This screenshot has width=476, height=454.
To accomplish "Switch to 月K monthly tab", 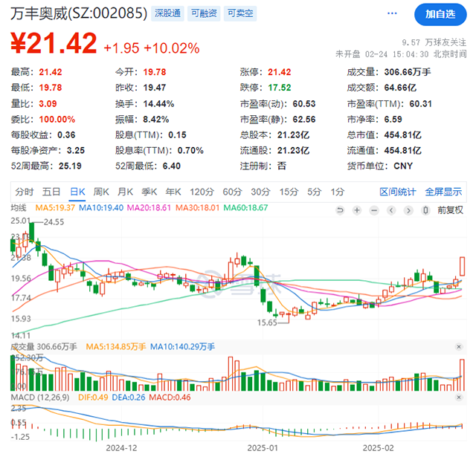I will pyautogui.click(x=125, y=192).
